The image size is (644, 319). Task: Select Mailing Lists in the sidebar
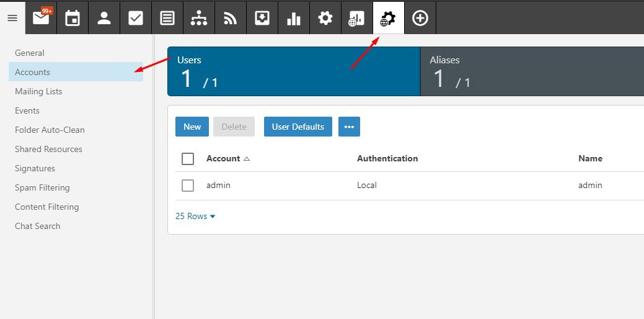38,91
